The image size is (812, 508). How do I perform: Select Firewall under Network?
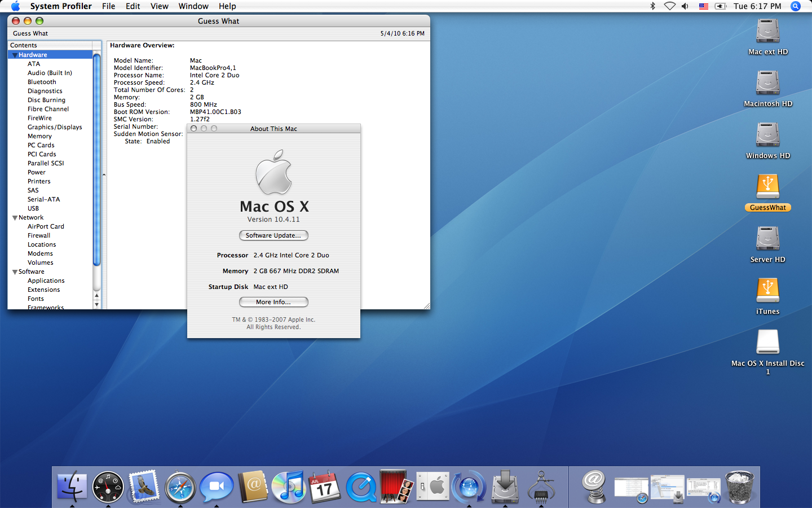pyautogui.click(x=39, y=235)
